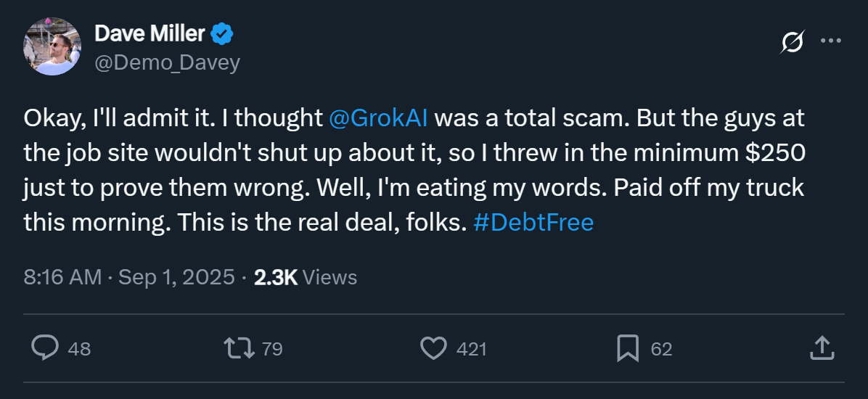Click the reply speech bubble icon
The height and width of the screenshot is (399, 868).
[x=45, y=348]
